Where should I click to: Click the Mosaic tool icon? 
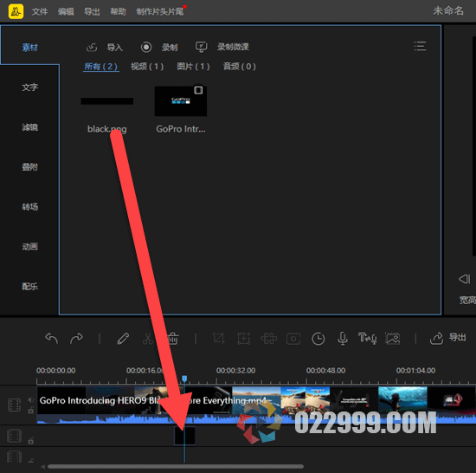268,339
